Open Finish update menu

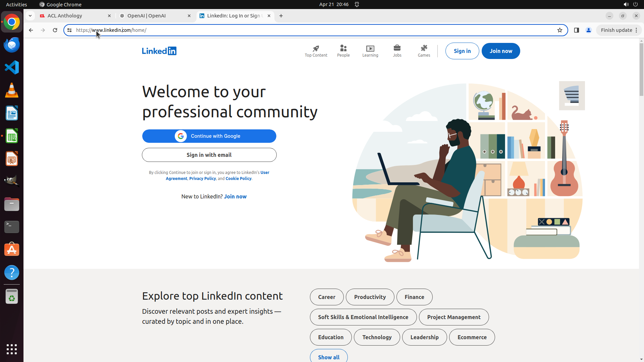(x=619, y=30)
